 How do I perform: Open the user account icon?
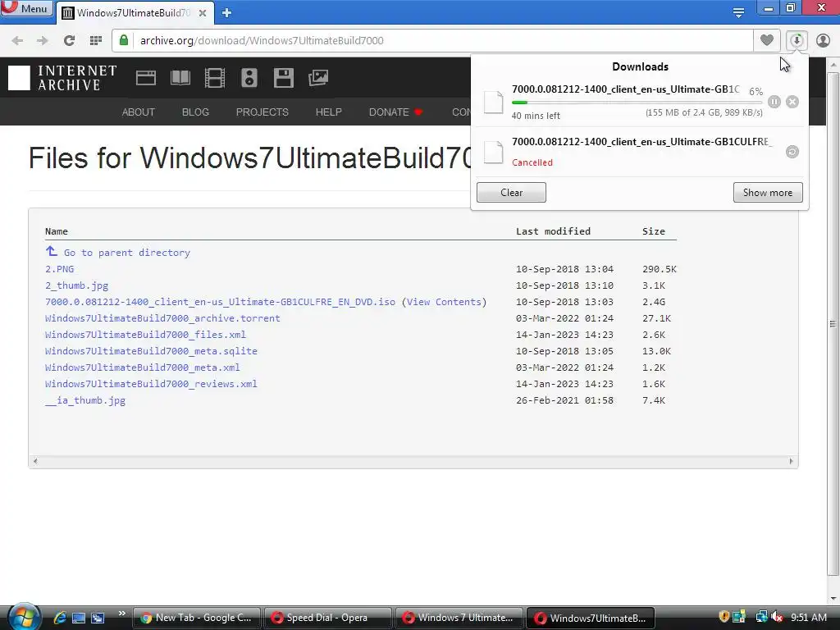(x=823, y=40)
